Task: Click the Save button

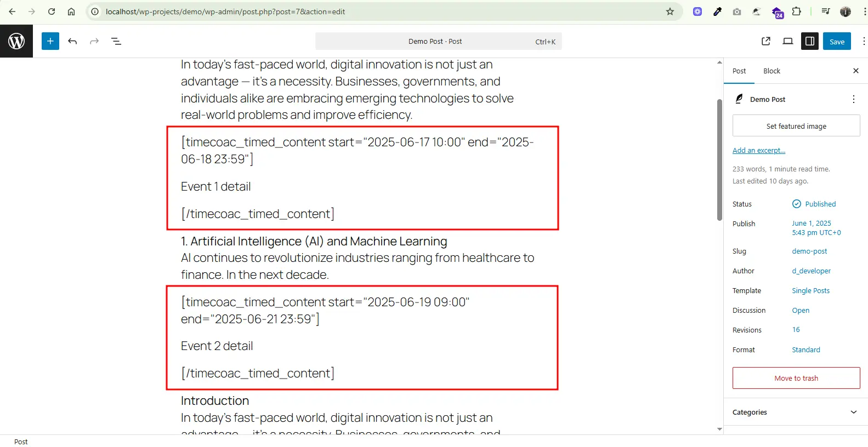Action: 837,42
